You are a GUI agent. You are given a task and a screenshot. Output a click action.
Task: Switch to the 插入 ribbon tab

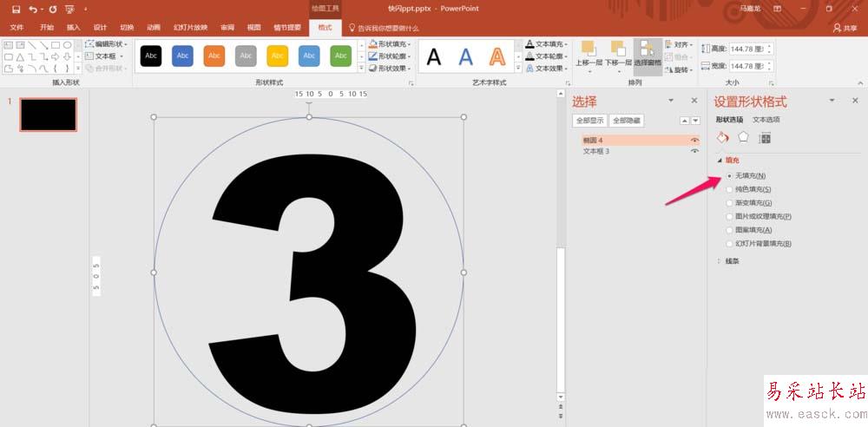(x=74, y=28)
